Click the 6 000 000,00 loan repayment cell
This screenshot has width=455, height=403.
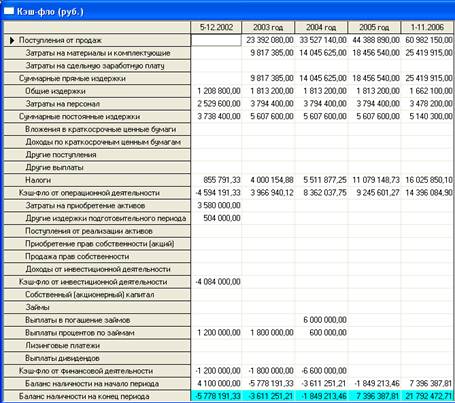click(x=321, y=320)
